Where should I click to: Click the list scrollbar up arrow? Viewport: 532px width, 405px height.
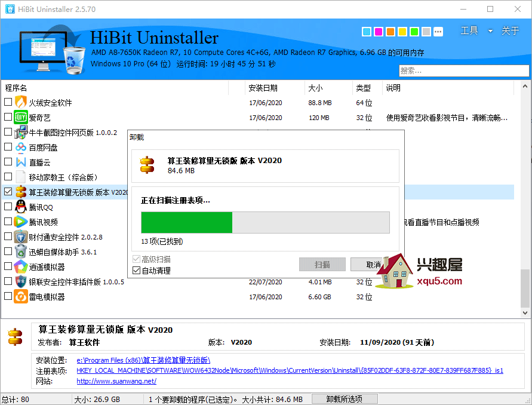tap(525, 86)
